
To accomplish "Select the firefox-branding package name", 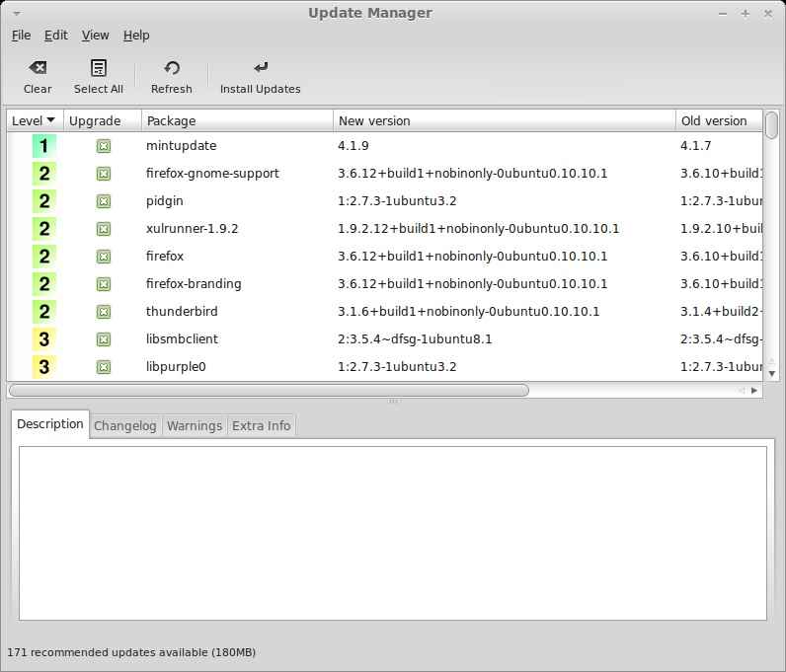I will [x=194, y=283].
